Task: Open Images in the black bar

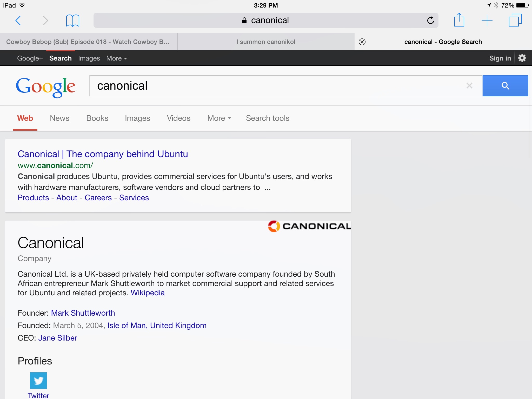Action: (x=89, y=58)
